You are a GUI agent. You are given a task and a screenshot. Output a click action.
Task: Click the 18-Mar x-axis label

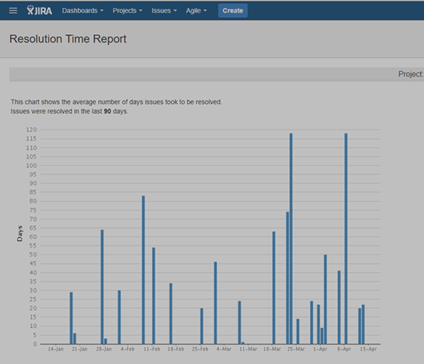point(272,349)
